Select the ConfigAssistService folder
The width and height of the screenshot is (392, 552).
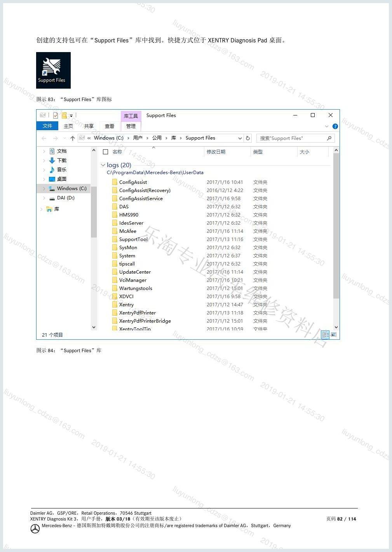141,199
